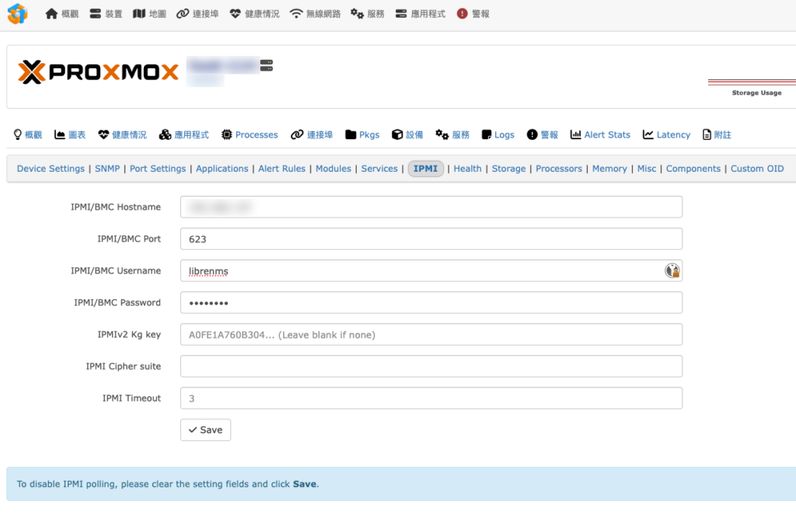Open the top navbar 連接埠 ports icon
This screenshot has height=532, width=796.
point(183,14)
